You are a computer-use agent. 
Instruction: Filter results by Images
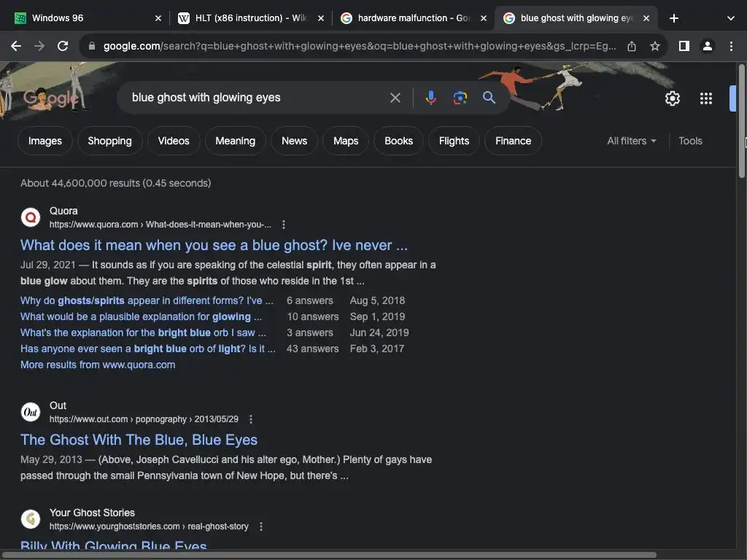44,141
